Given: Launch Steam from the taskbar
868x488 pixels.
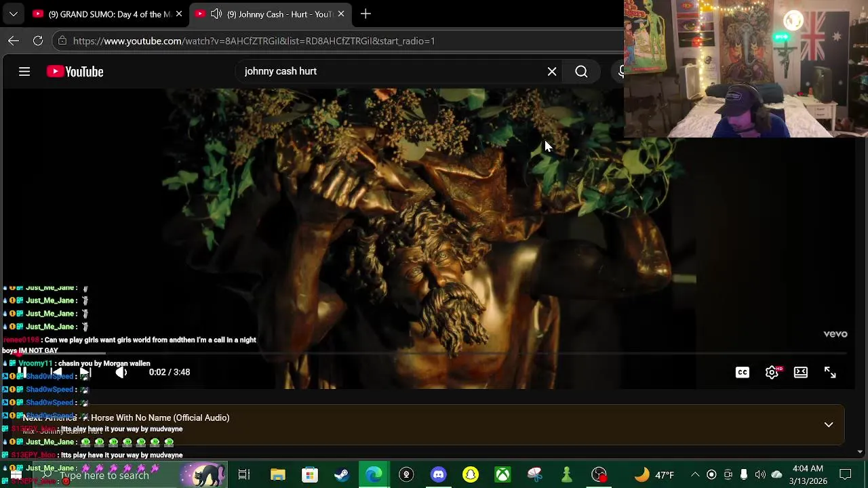Looking at the screenshot, I should (342, 474).
